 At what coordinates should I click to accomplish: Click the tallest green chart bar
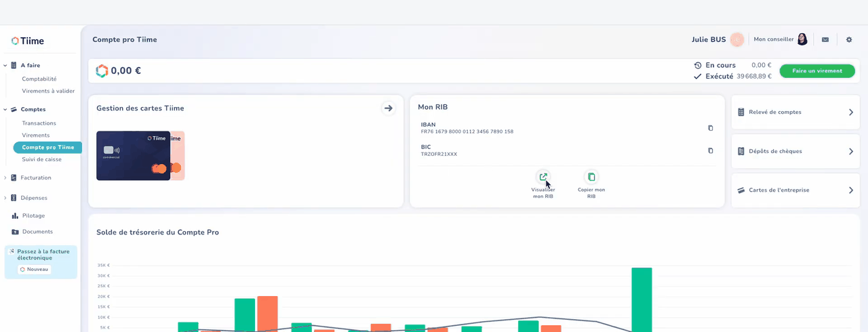click(x=642, y=299)
